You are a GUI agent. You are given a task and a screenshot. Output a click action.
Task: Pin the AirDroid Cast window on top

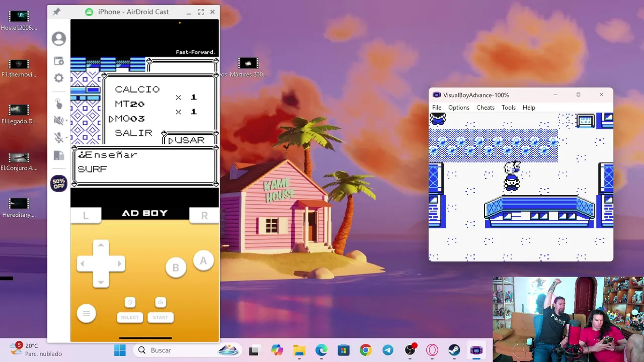pyautogui.click(x=56, y=12)
